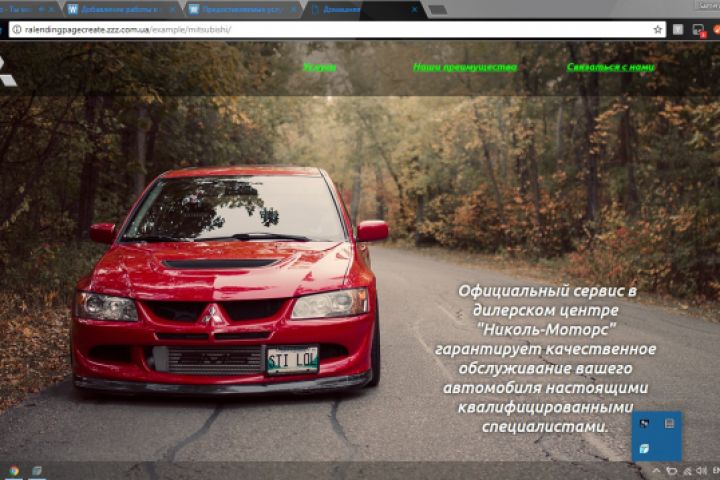Switch to the second W-icon browser tab
This screenshot has height=480, width=720.
tap(243, 9)
